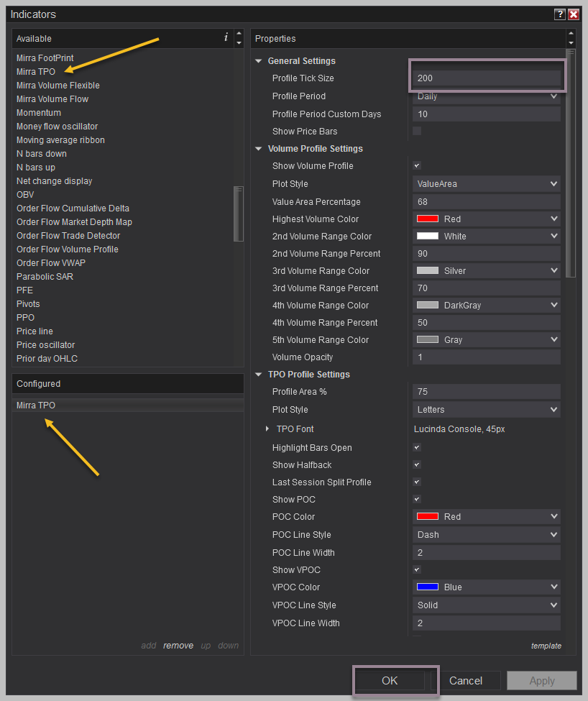The image size is (588, 701).
Task: Open the POC Line Style dropdown
Action: click(487, 535)
